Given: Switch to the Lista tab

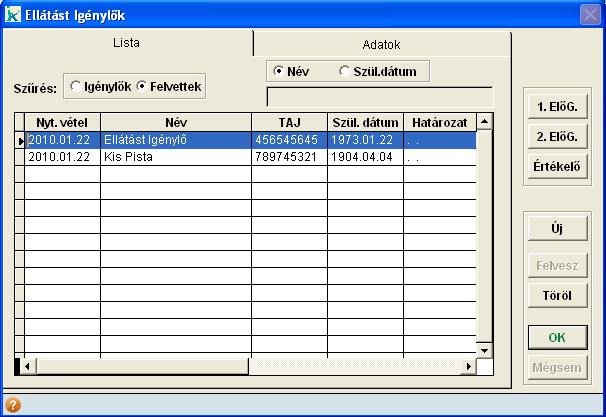Looking at the screenshot, I should [x=125, y=44].
